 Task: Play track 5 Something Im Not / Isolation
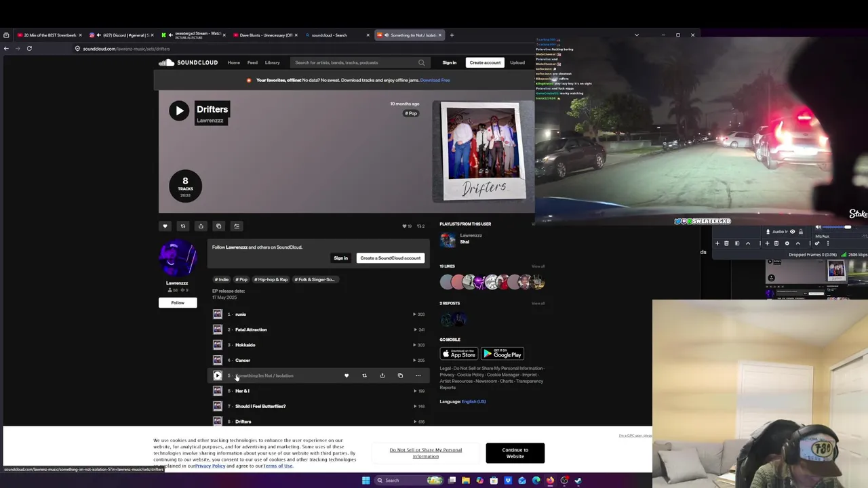(218, 375)
